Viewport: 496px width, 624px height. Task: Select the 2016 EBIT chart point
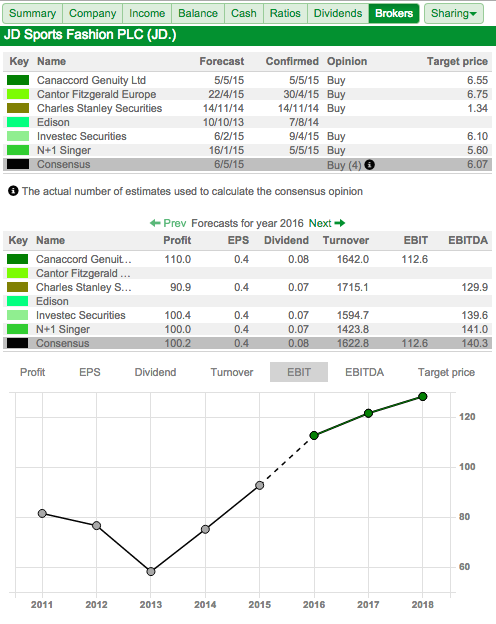coord(314,435)
